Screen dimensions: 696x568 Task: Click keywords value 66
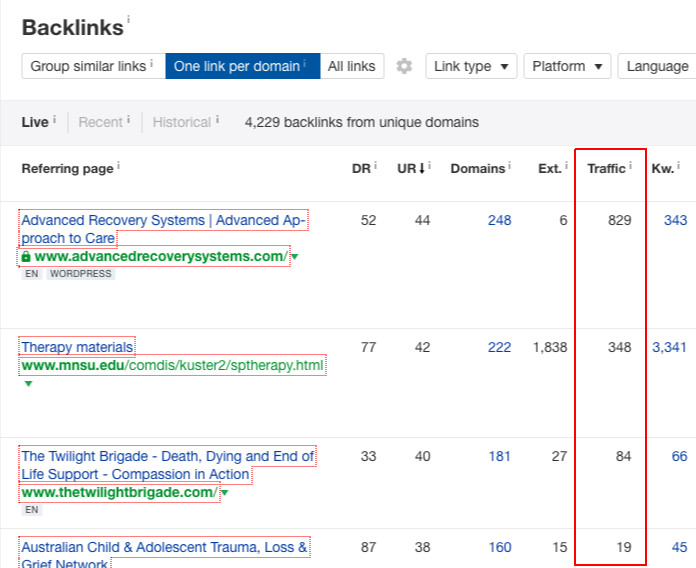tap(679, 456)
